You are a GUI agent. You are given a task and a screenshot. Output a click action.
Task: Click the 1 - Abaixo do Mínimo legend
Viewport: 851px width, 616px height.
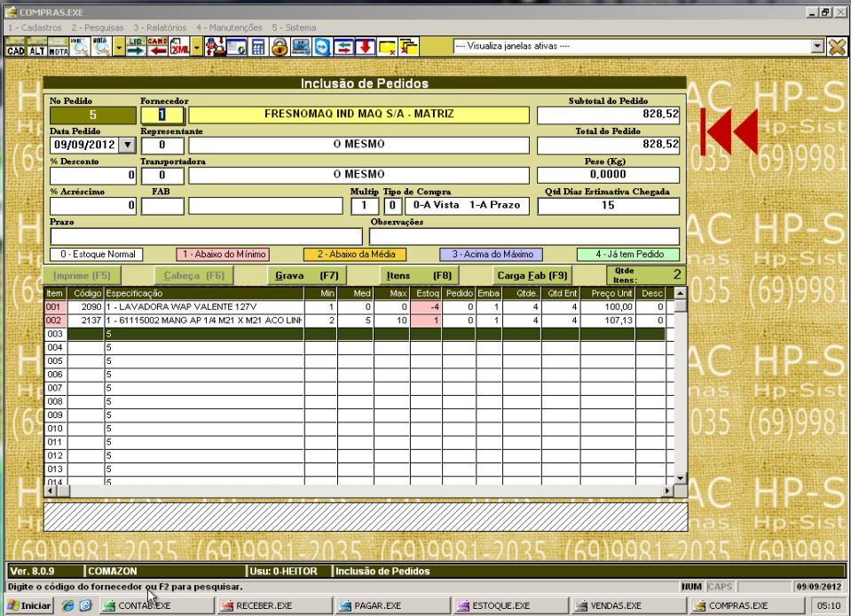(223, 254)
